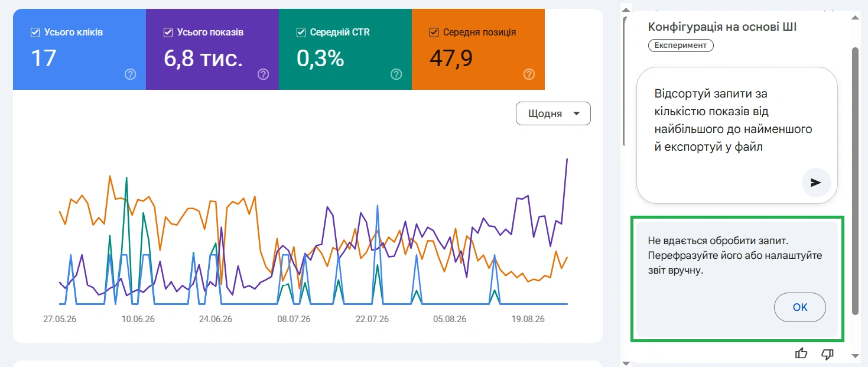Click OK in the error message
Screen dimensions: 868x367
pyautogui.click(x=799, y=307)
